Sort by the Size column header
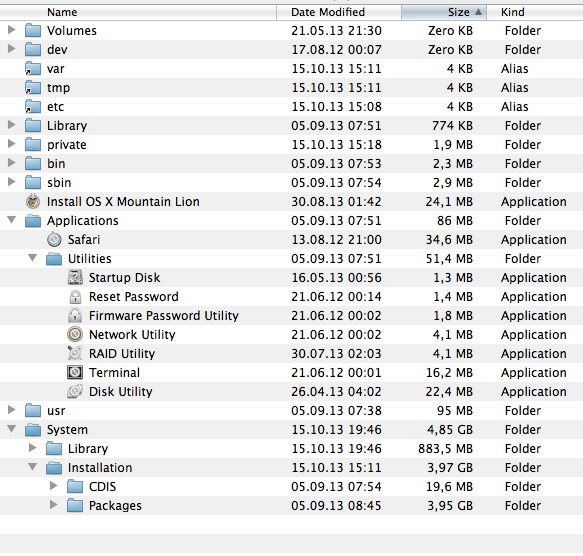 [444, 12]
